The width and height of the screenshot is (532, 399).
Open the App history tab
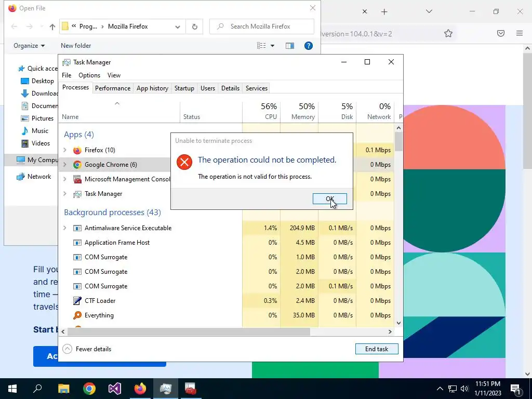coord(152,88)
